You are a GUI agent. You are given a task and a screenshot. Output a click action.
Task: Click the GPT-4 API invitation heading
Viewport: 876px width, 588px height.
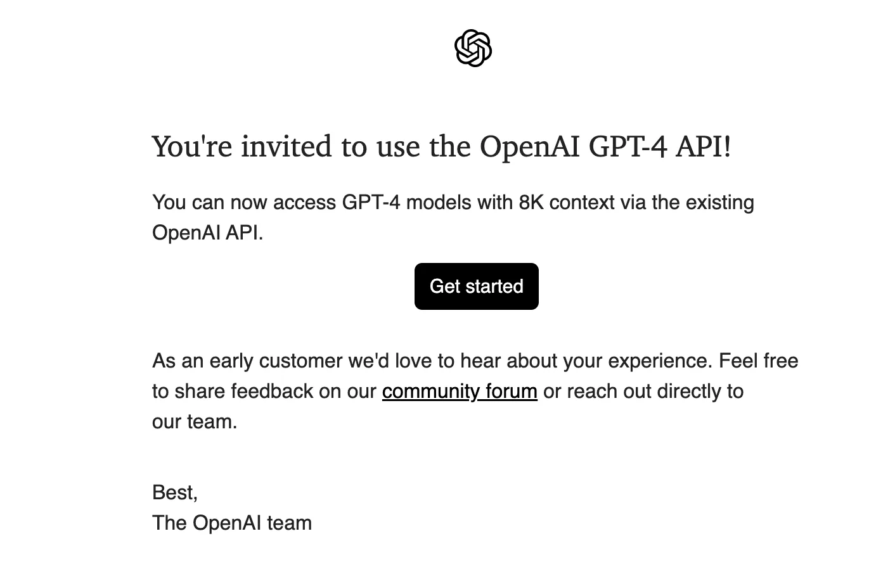coord(442,146)
